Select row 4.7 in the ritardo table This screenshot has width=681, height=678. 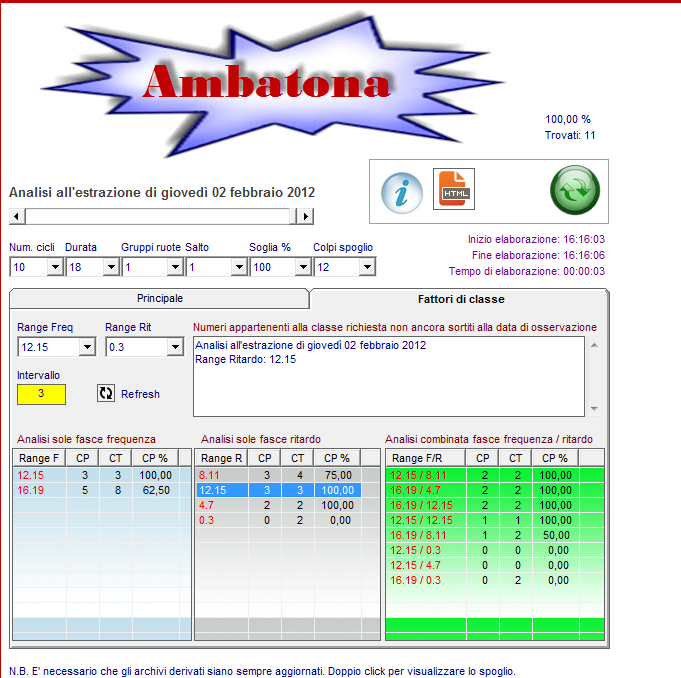(x=288, y=505)
